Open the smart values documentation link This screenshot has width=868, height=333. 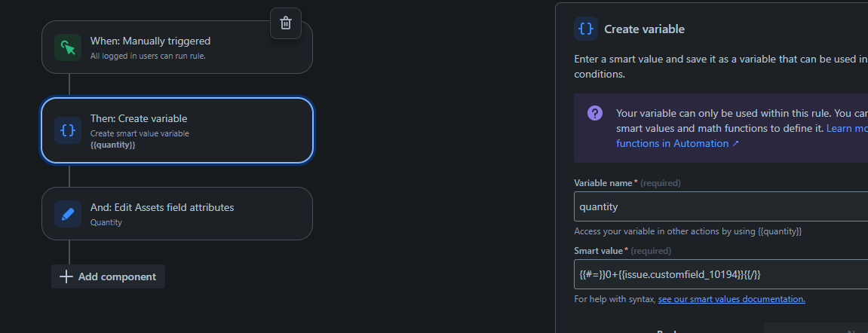pos(732,299)
